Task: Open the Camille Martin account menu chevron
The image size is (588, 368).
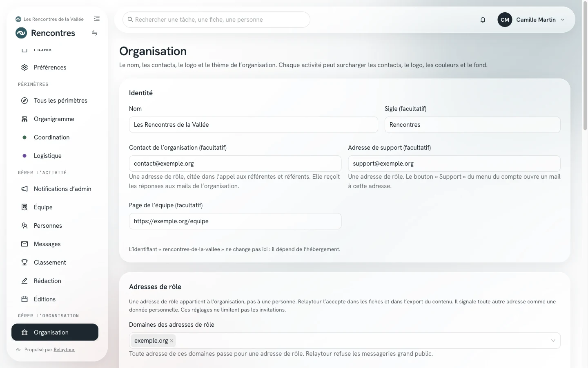Action: tap(563, 20)
